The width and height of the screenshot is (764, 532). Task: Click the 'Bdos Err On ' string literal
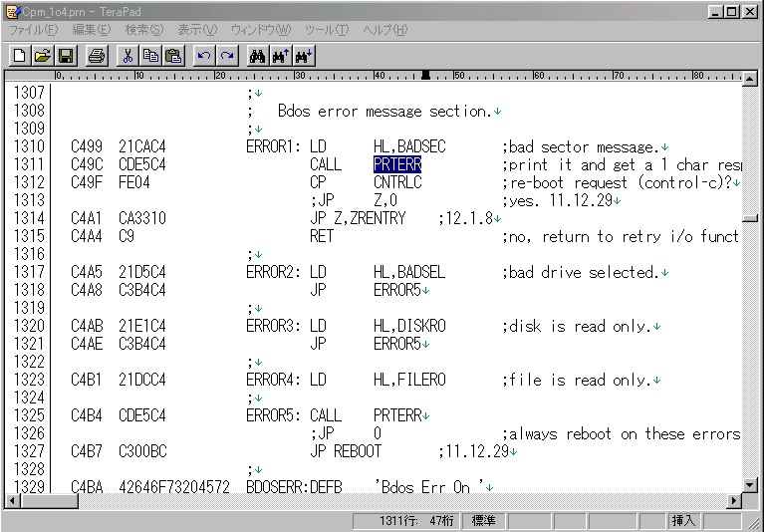click(x=428, y=487)
